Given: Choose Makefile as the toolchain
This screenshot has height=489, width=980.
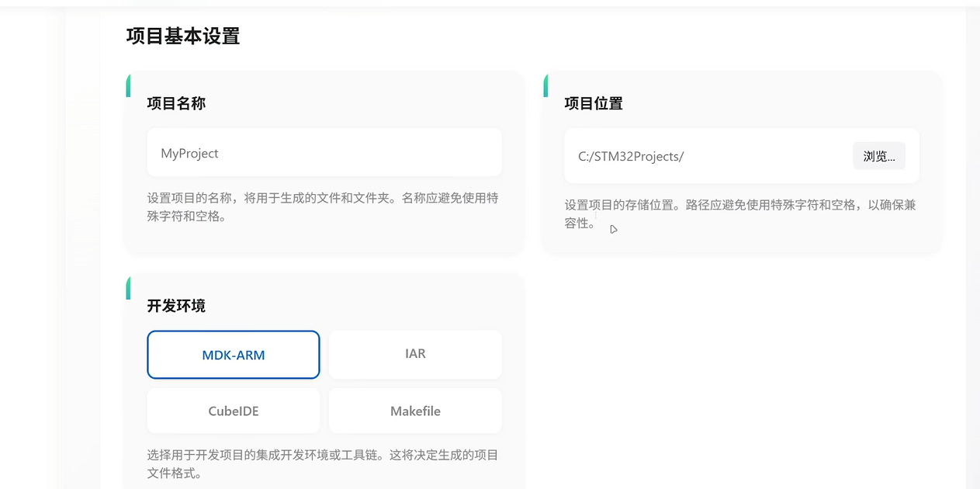Looking at the screenshot, I should point(414,411).
